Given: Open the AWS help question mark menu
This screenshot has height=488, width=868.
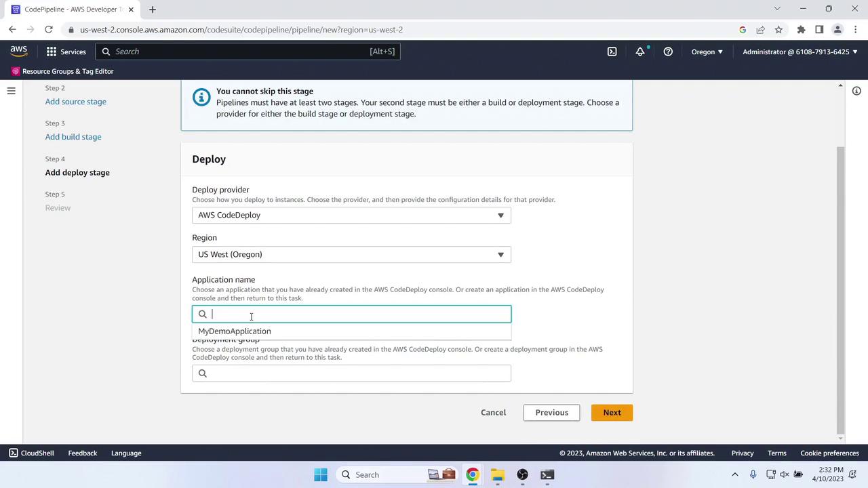Looking at the screenshot, I should tap(668, 52).
